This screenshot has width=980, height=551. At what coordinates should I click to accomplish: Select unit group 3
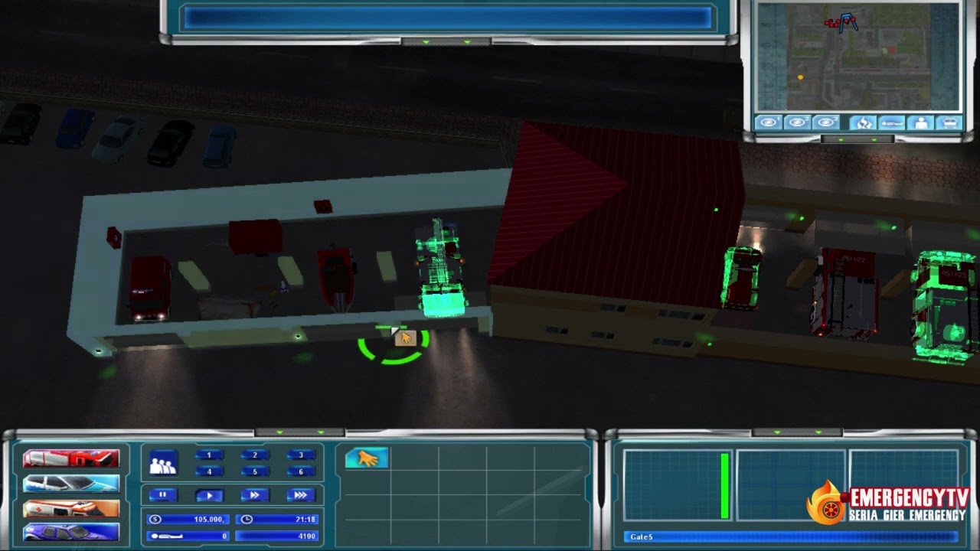301,455
